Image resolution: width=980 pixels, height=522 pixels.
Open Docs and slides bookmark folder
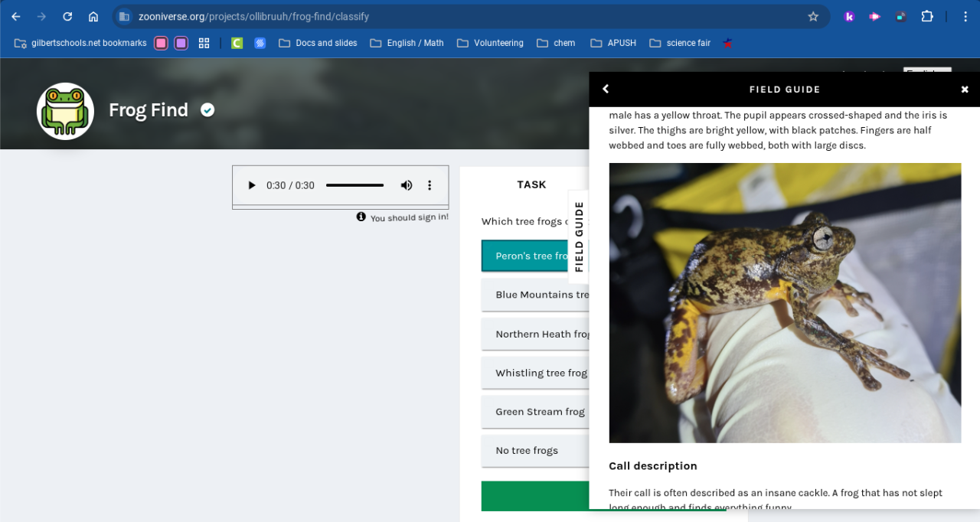tap(318, 43)
